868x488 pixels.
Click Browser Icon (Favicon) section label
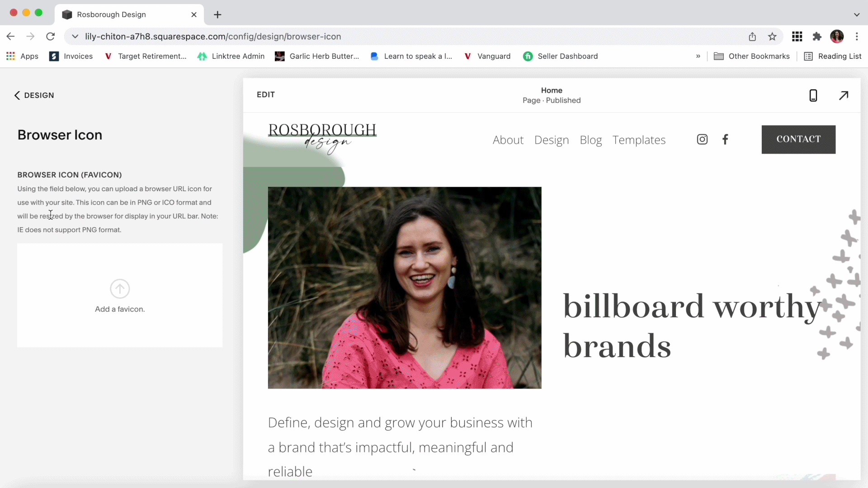click(70, 175)
